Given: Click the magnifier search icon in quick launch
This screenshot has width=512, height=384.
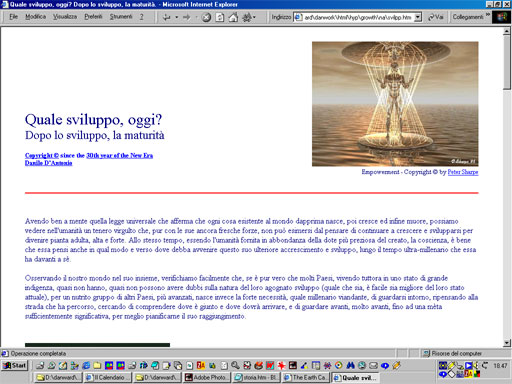Looking at the screenshot, I should tap(235, 365).
